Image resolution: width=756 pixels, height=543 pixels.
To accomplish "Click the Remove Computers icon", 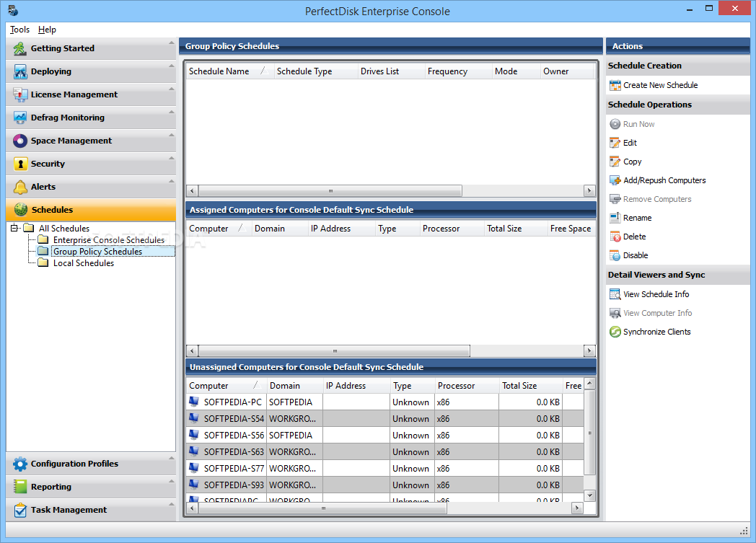I will pos(615,199).
